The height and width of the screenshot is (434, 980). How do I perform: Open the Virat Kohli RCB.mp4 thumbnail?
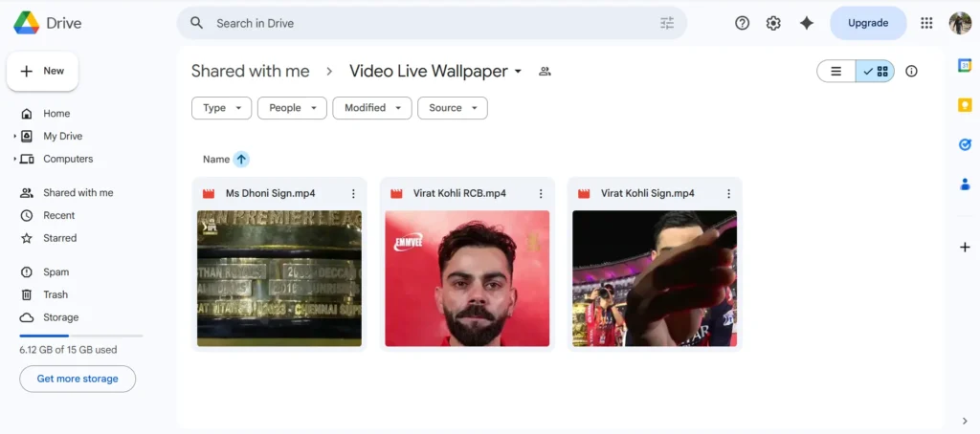[x=467, y=278]
